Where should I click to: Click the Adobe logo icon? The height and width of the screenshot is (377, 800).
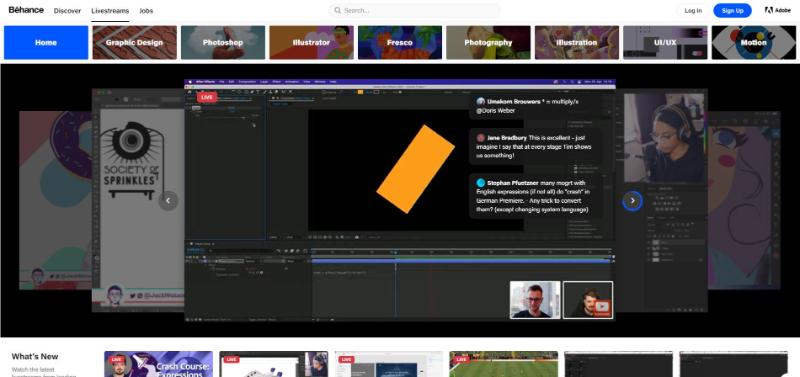tap(769, 10)
